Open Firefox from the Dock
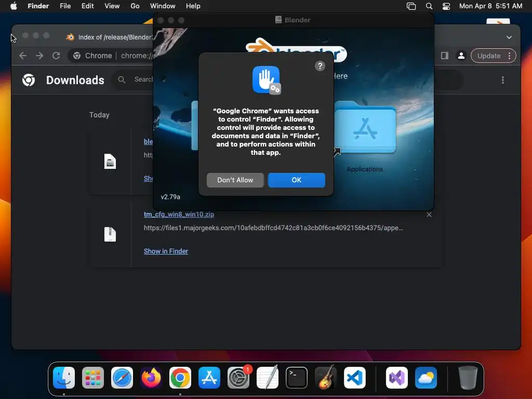Viewport: 532px width, 399px height. (151, 378)
